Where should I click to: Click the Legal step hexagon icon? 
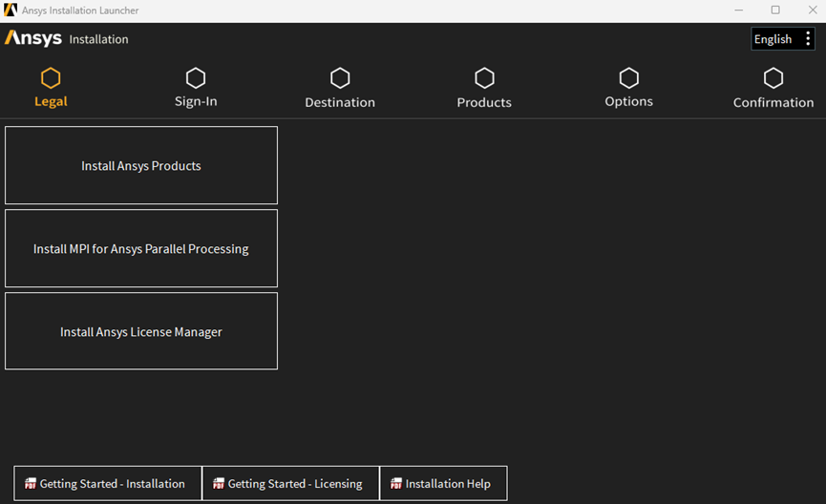[51, 78]
